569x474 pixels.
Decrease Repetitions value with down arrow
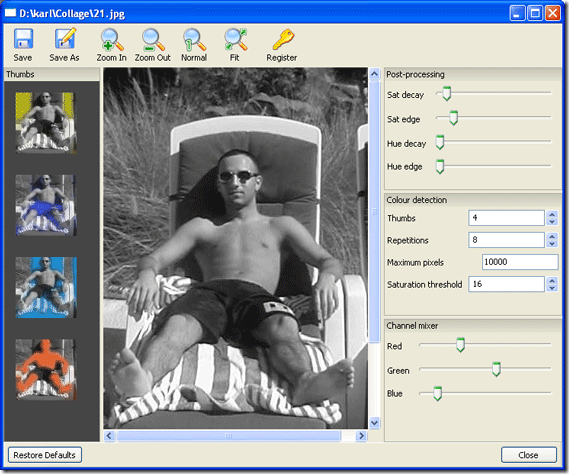(552, 244)
